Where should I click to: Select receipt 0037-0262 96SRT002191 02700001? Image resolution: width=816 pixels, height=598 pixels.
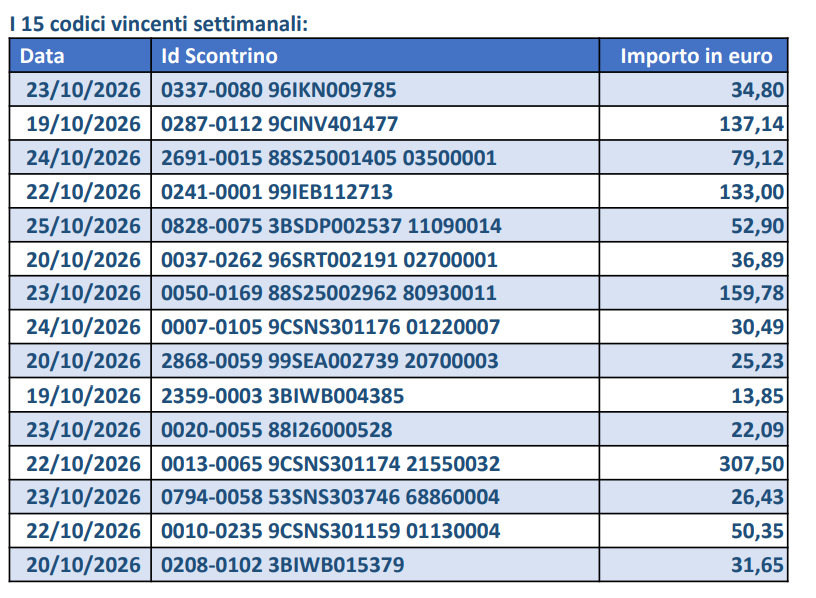point(329,260)
